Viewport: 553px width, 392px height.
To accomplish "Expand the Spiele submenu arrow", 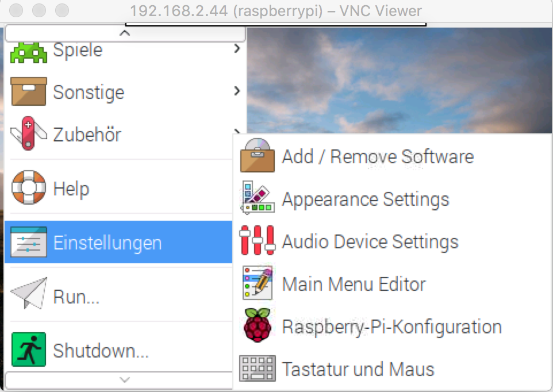I will click(237, 49).
